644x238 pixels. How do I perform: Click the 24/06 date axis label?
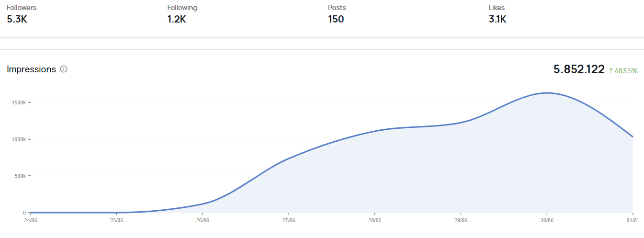point(31,221)
